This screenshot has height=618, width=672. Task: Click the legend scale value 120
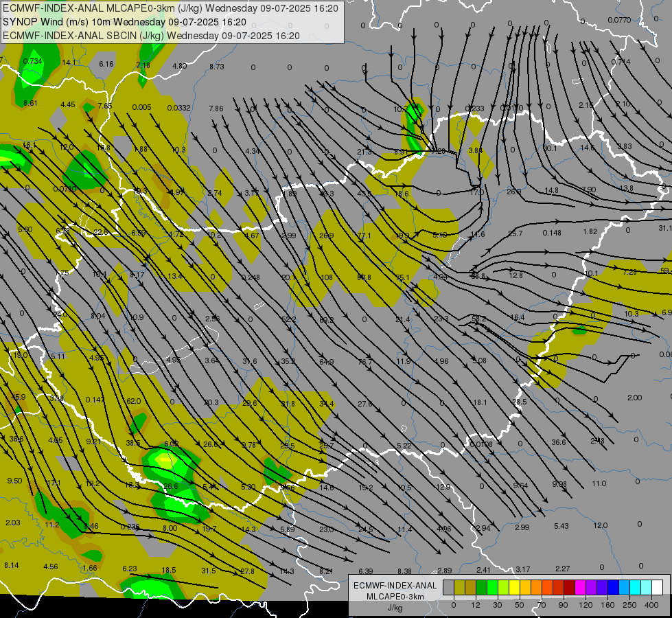(586, 605)
